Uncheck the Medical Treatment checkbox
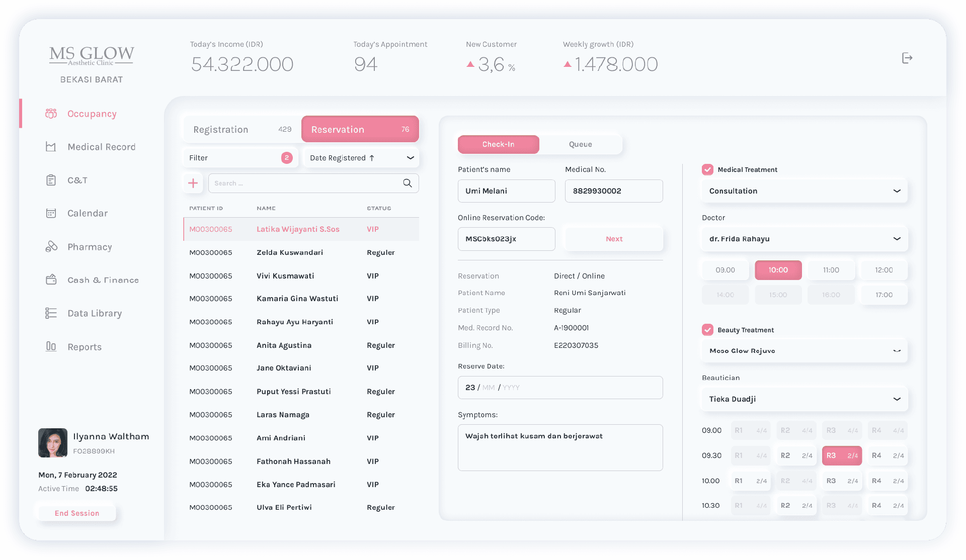Viewport: 966px width, 560px height. (x=707, y=170)
